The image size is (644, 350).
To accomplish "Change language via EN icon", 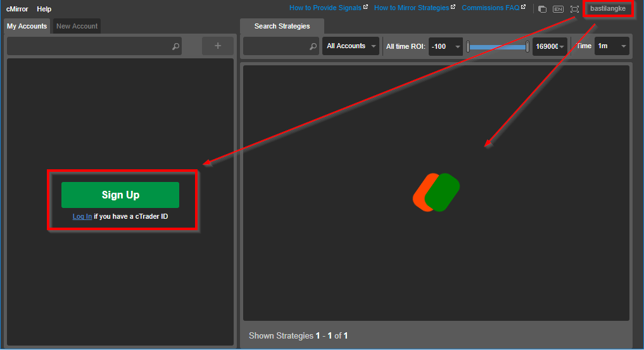I will (x=558, y=9).
